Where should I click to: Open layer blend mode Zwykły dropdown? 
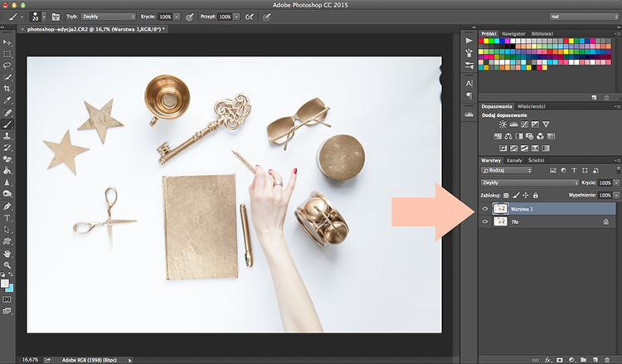point(530,182)
